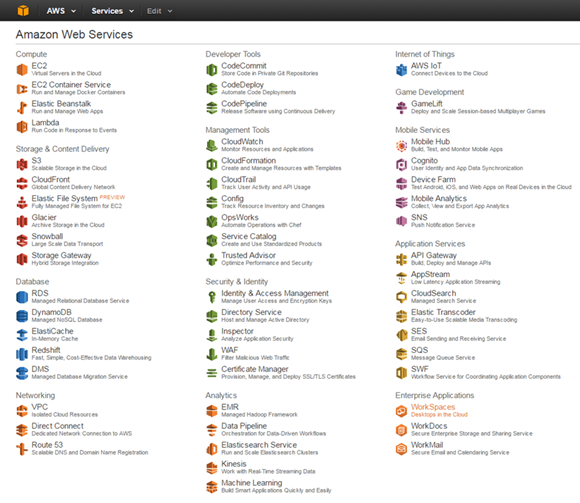Open the Elastic Transcoder link
Viewport: 580px width, 503px height.
click(444, 312)
